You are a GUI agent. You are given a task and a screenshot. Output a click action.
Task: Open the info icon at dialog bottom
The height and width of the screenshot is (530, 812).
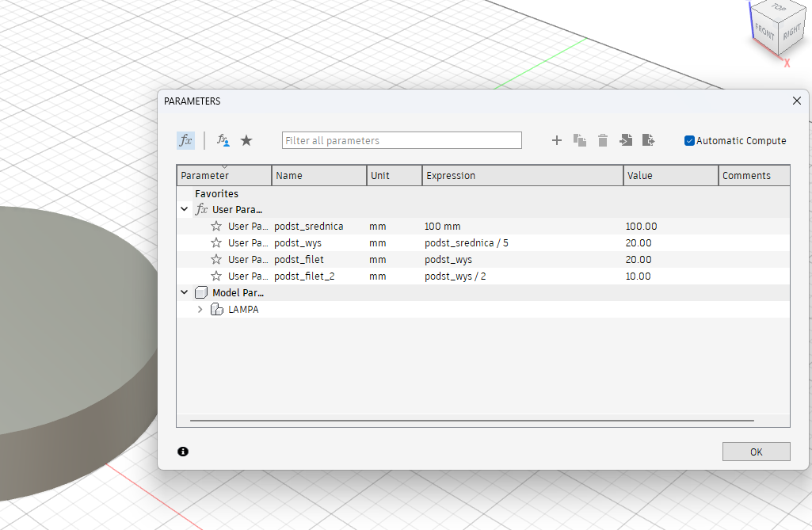[183, 452]
